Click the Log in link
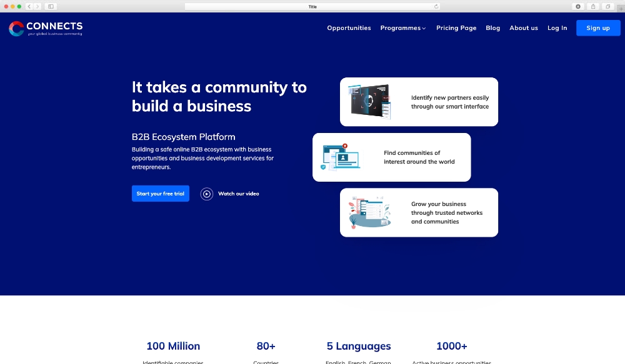The width and height of the screenshot is (625, 364). point(557,28)
